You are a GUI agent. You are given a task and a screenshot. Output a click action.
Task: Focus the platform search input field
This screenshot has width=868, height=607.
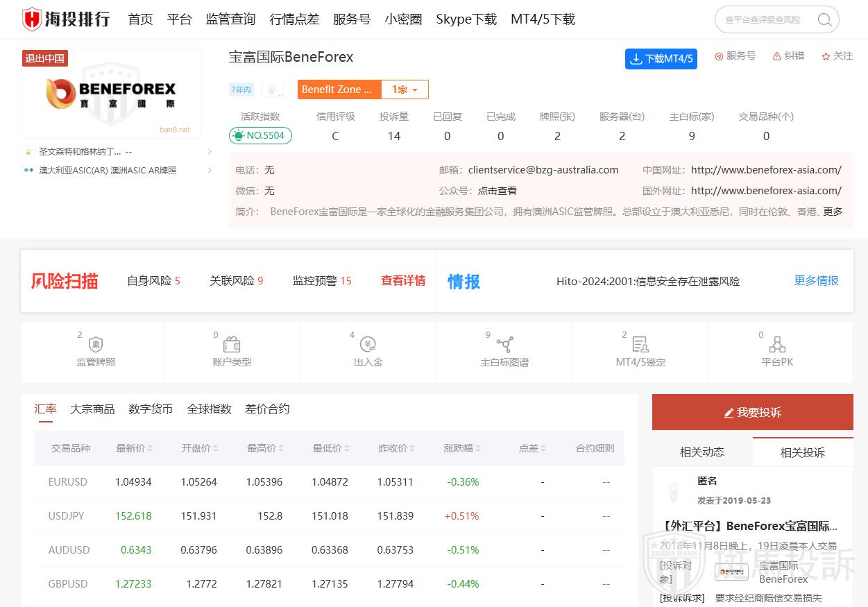point(766,20)
